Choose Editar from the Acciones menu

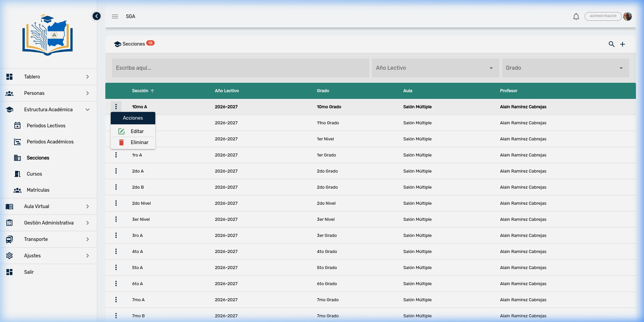(x=137, y=131)
